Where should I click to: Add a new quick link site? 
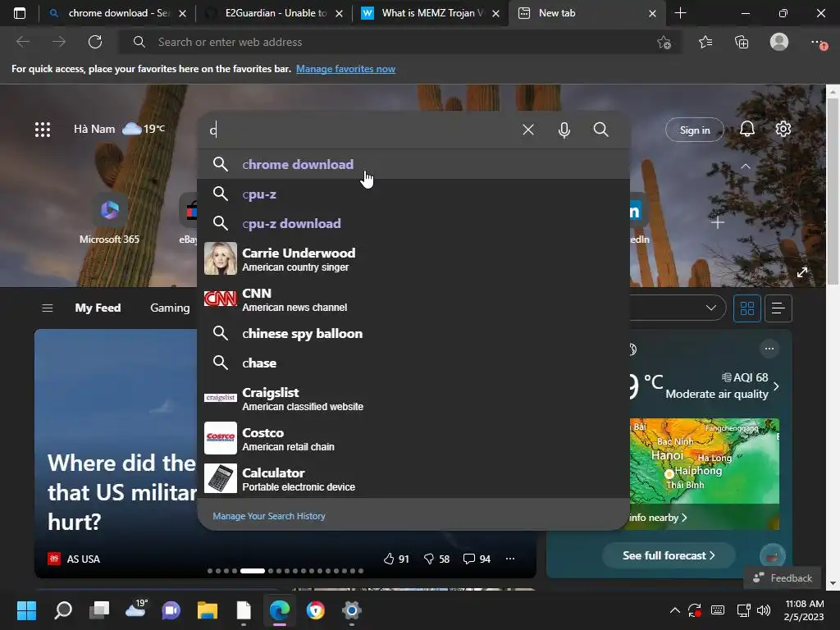coord(717,222)
